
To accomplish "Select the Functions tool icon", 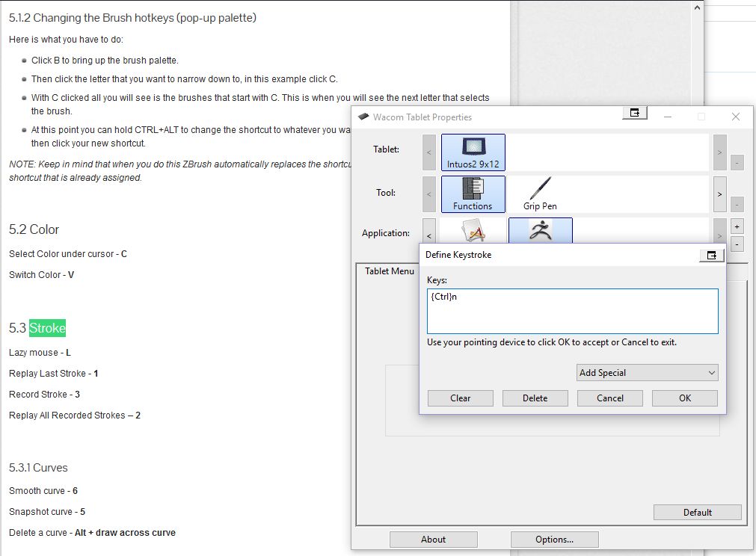I will (x=473, y=194).
